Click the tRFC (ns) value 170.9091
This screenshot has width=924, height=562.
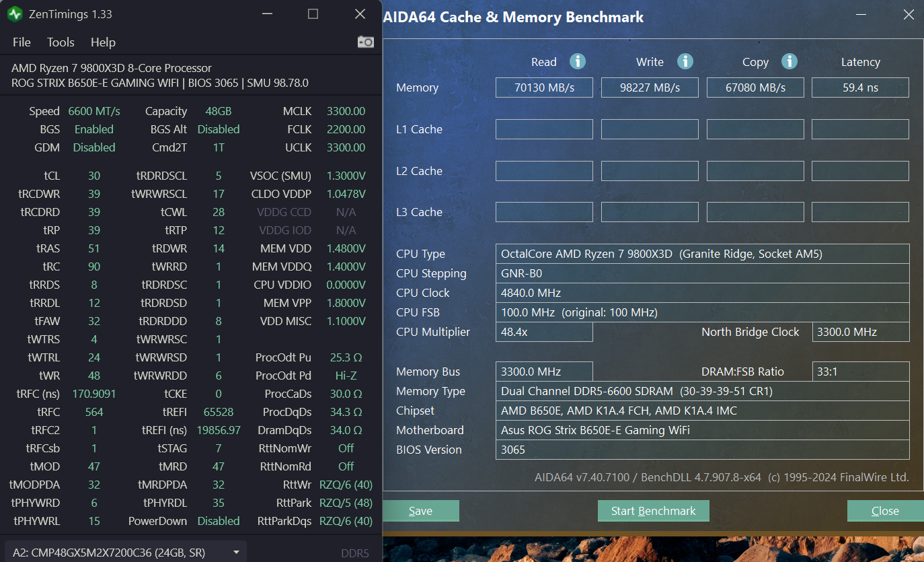94,394
